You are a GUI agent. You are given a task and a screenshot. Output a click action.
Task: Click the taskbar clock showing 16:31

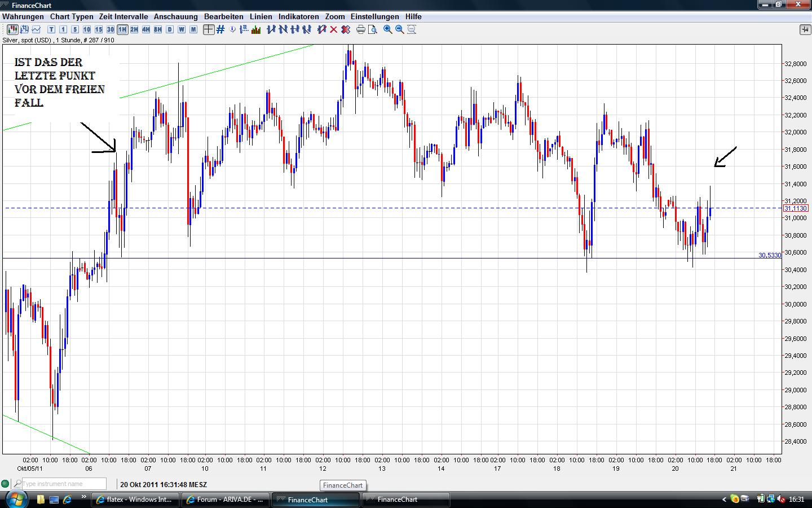click(797, 500)
